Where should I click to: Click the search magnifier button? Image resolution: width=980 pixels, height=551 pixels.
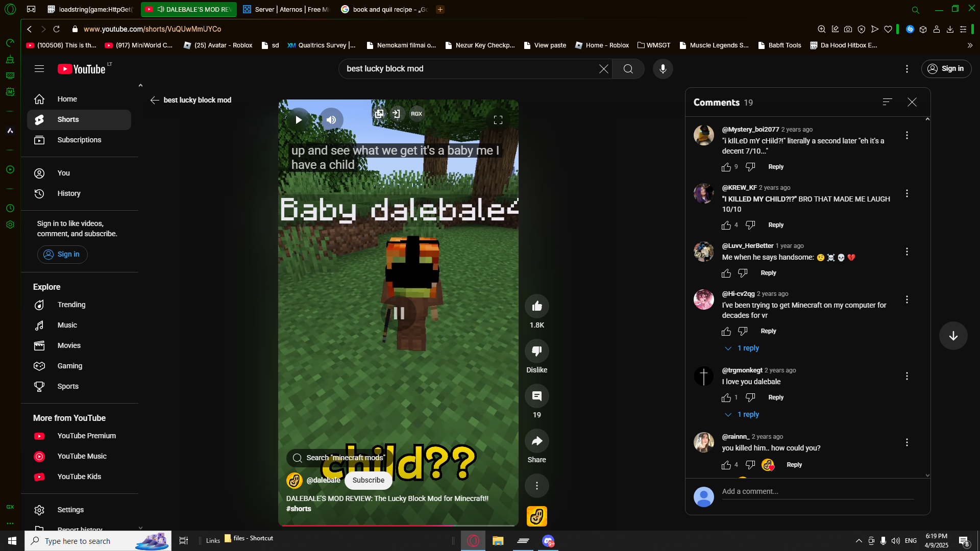[628, 69]
